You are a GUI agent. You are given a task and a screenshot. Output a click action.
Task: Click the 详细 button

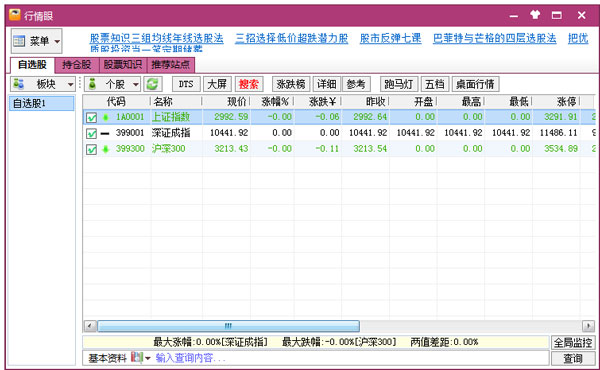(327, 84)
